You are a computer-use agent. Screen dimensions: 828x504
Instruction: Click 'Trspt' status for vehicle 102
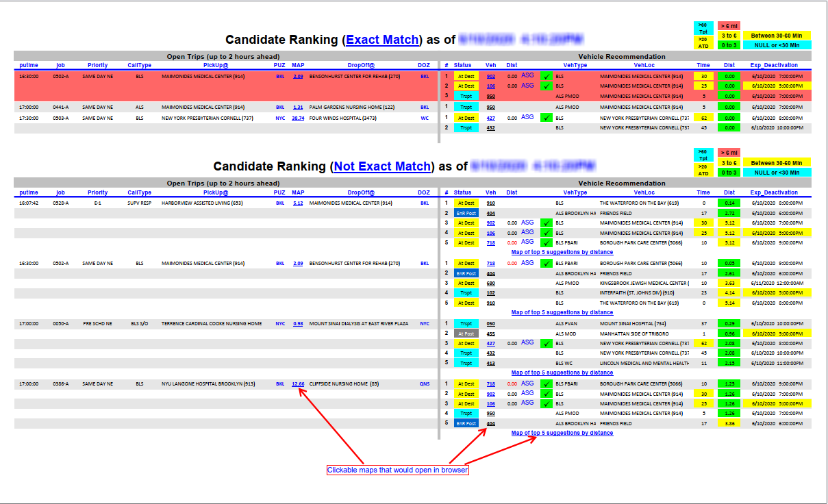click(466, 293)
